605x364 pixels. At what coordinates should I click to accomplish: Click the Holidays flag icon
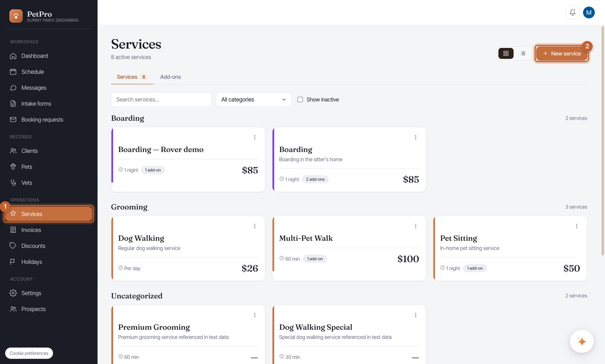(x=13, y=262)
